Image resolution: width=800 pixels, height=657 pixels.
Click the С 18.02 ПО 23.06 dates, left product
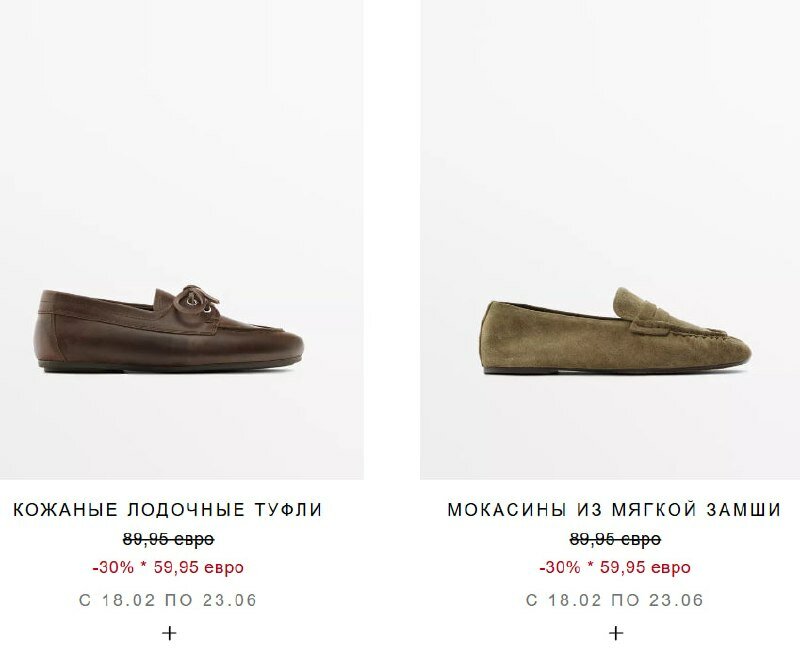168,600
